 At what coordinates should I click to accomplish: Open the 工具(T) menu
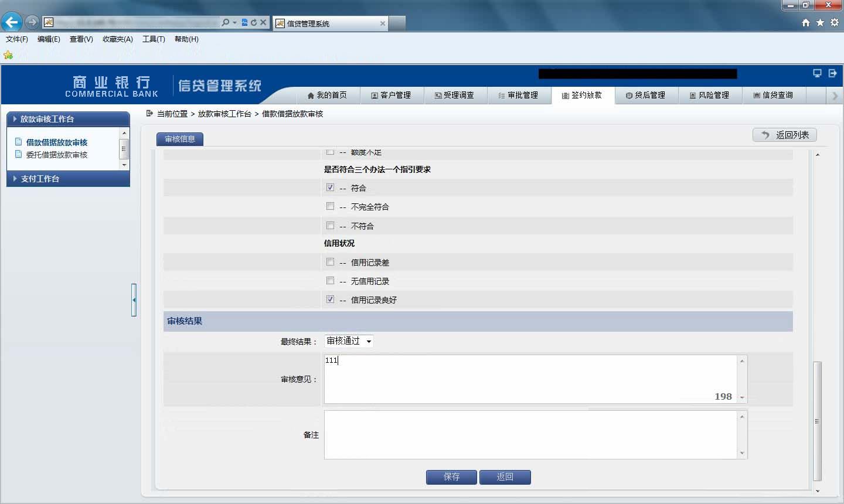154,39
